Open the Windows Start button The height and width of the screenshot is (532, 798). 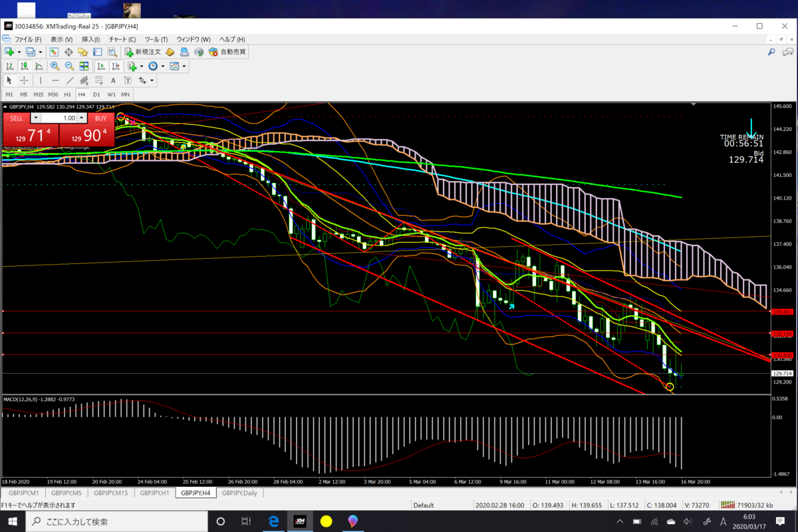(13, 521)
